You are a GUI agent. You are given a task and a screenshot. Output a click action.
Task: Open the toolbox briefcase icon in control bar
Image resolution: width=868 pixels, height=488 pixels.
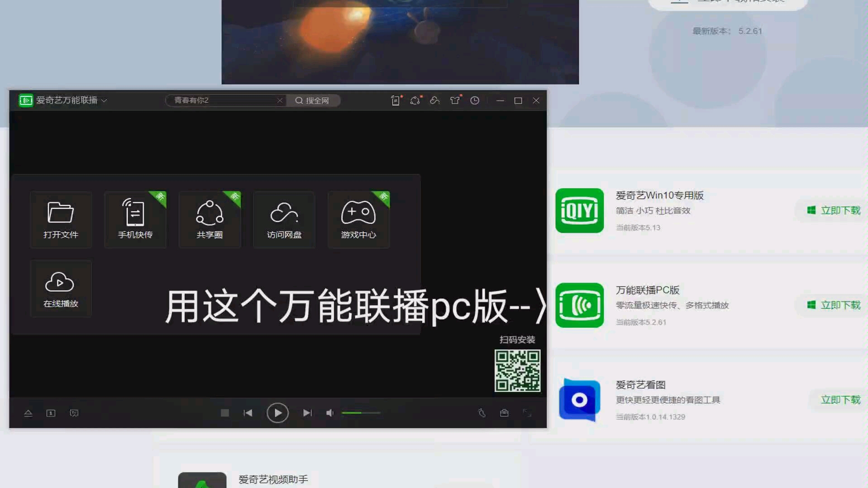pyautogui.click(x=504, y=413)
